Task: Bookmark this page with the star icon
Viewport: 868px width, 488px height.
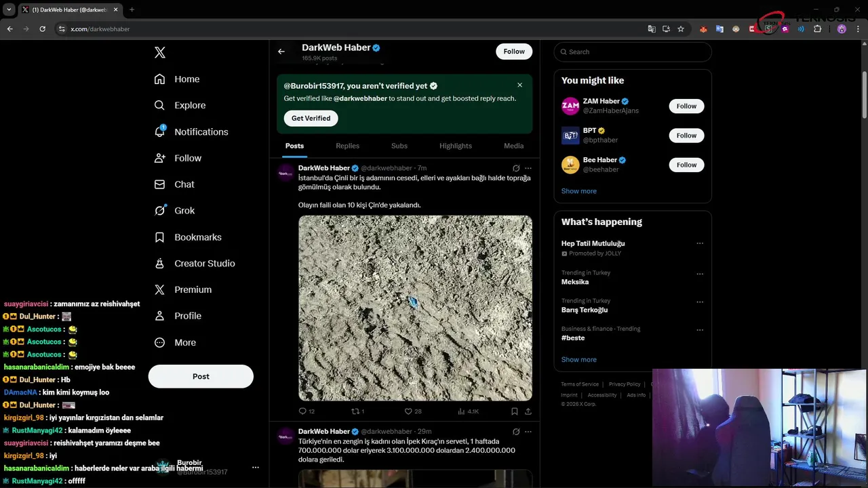Action: pos(681,29)
